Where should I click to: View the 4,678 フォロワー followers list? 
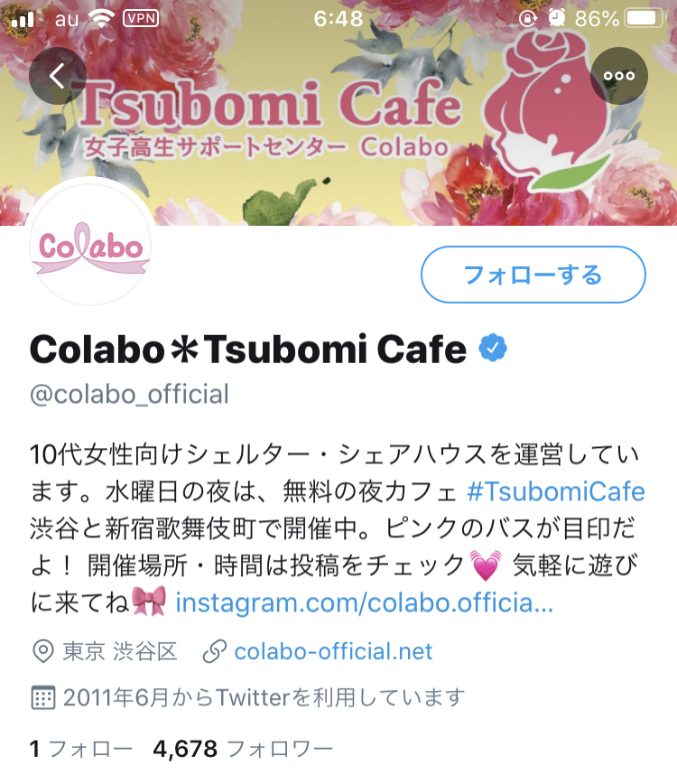(243, 749)
